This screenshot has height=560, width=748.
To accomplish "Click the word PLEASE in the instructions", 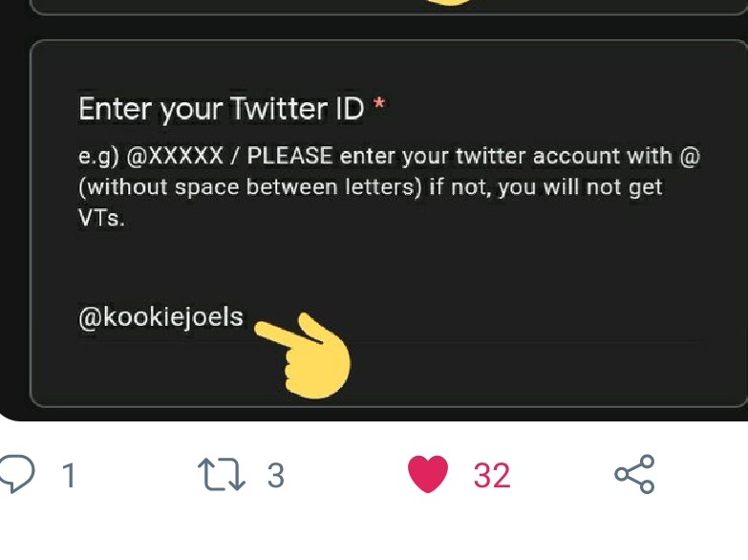I will click(x=290, y=157).
